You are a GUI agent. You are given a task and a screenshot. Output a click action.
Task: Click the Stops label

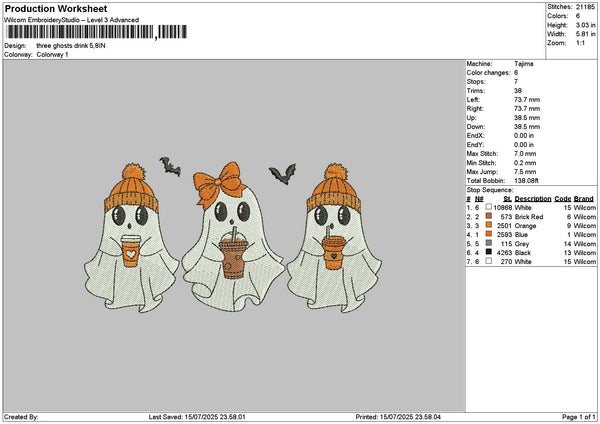[x=476, y=82]
